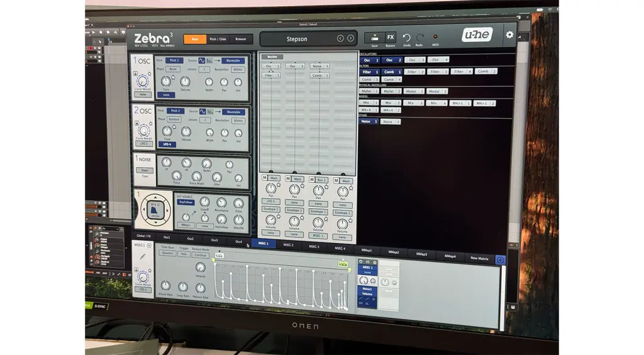This screenshot has height=355, width=644.
Task: Open OSC 1 Wavetable source dropdown
Action: click(x=231, y=61)
